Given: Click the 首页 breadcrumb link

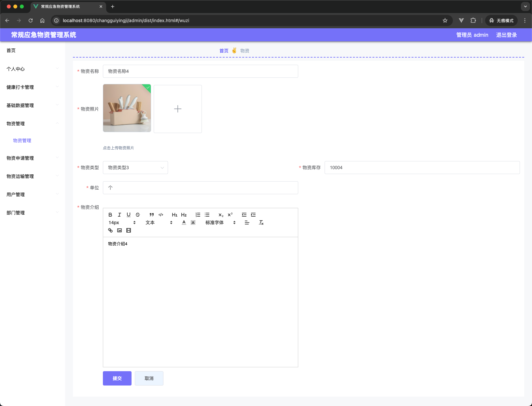Looking at the screenshot, I should [x=224, y=51].
